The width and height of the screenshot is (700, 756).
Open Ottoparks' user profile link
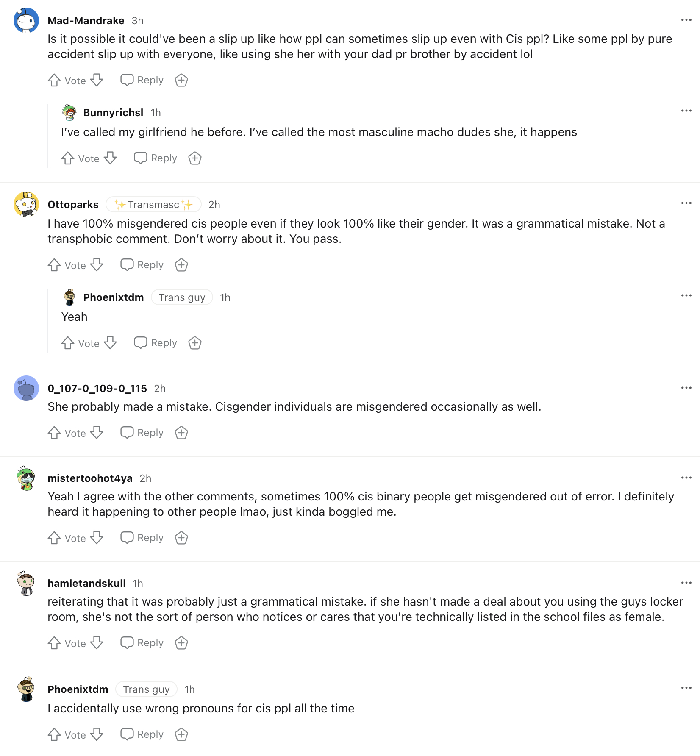point(73,205)
